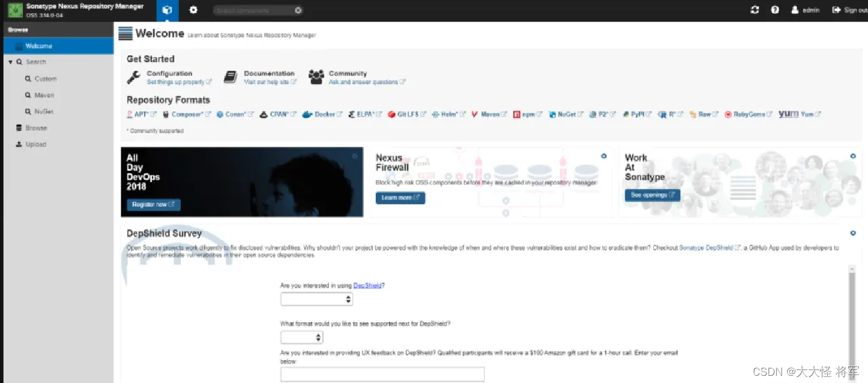Open the R repository format
The height and width of the screenshot is (383, 868).
point(671,114)
